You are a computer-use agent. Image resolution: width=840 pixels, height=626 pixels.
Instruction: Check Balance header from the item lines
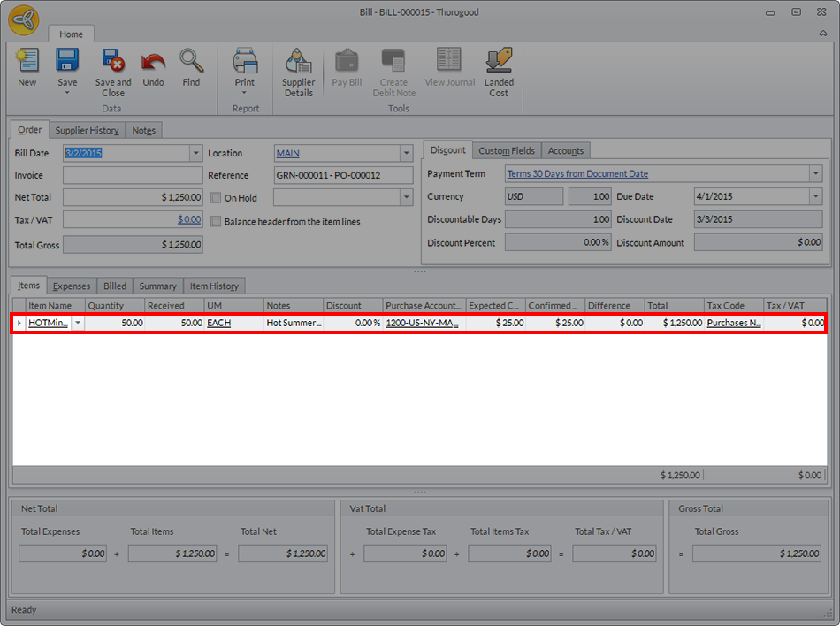(x=216, y=221)
